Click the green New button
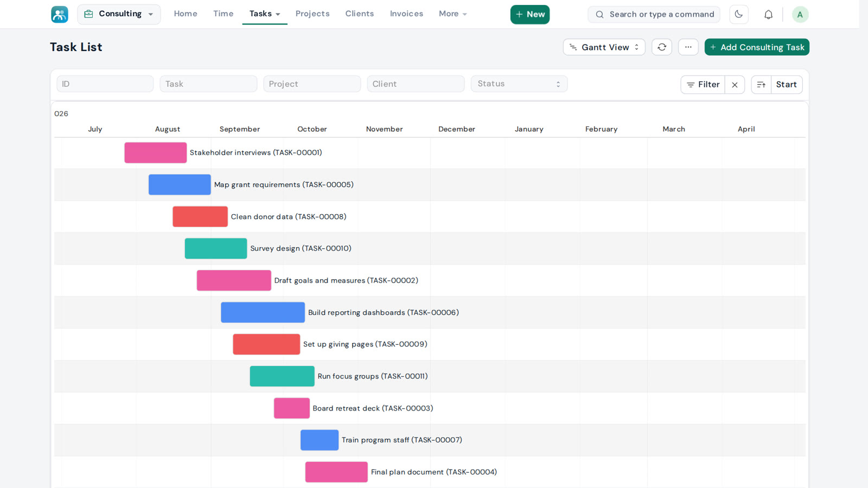This screenshot has height=488, width=868. pyautogui.click(x=530, y=15)
